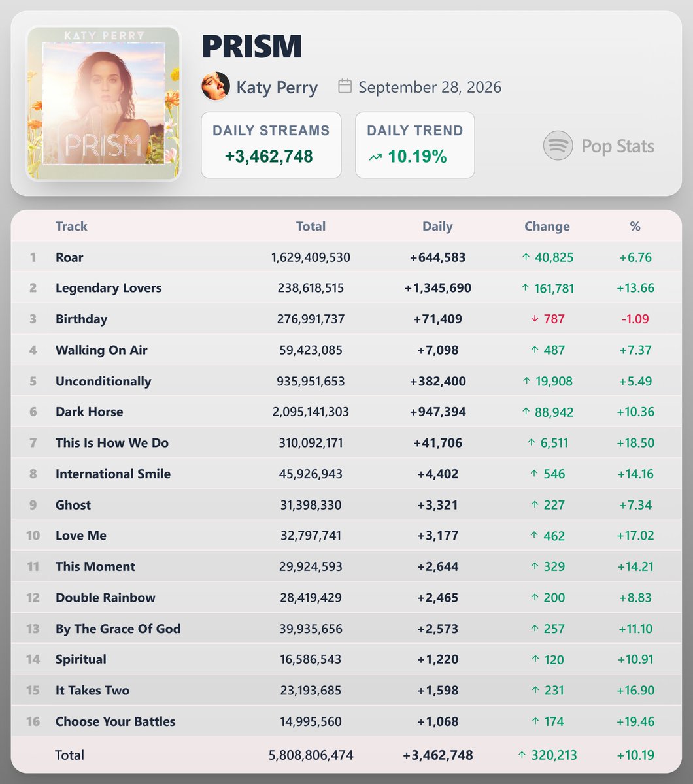693x784 pixels.
Task: Click This Is How We Do percentage +18.50
Action: 635,443
